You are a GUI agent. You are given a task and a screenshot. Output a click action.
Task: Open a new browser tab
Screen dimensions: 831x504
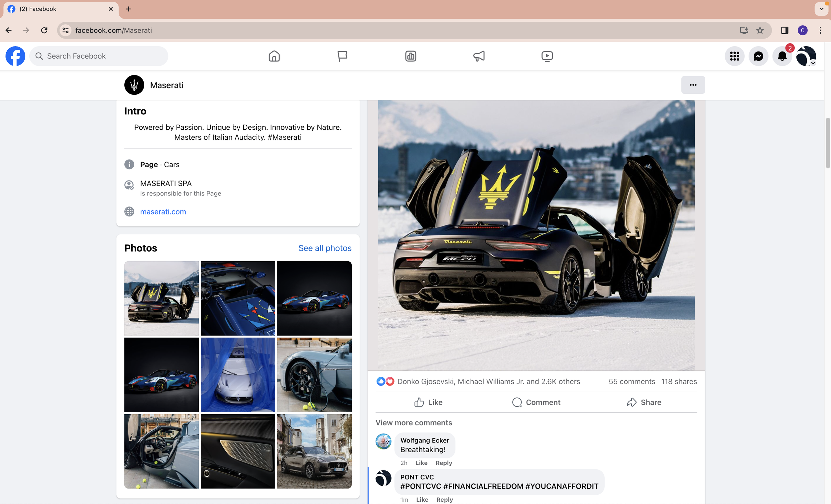[x=129, y=9]
